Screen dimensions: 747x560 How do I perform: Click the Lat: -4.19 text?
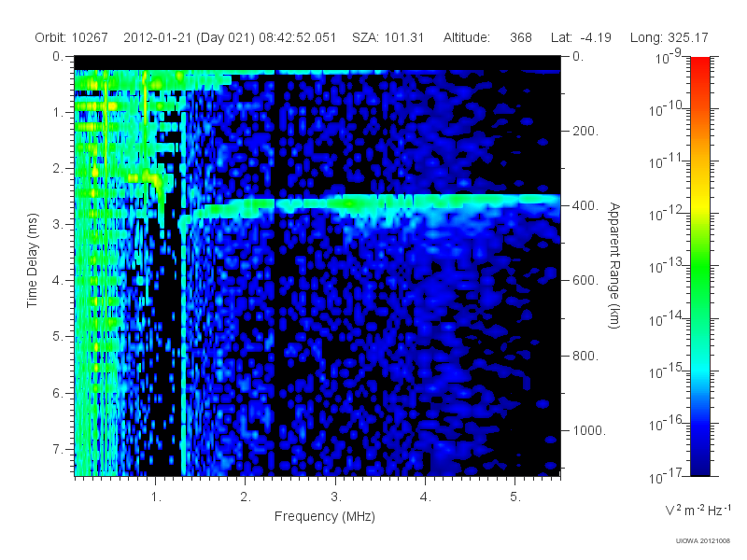point(581,37)
